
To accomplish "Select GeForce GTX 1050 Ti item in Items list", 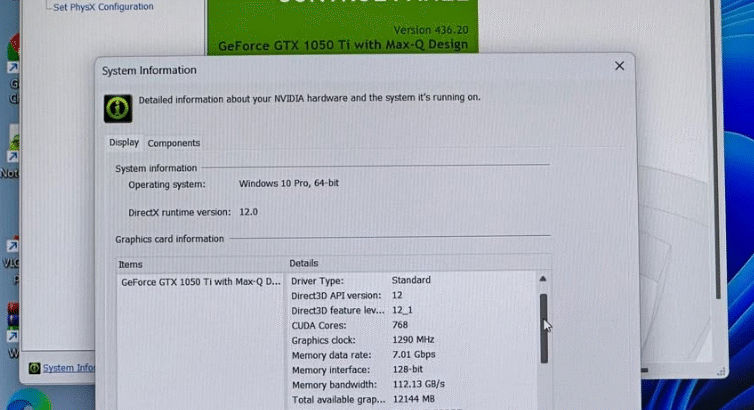I will pyautogui.click(x=201, y=282).
